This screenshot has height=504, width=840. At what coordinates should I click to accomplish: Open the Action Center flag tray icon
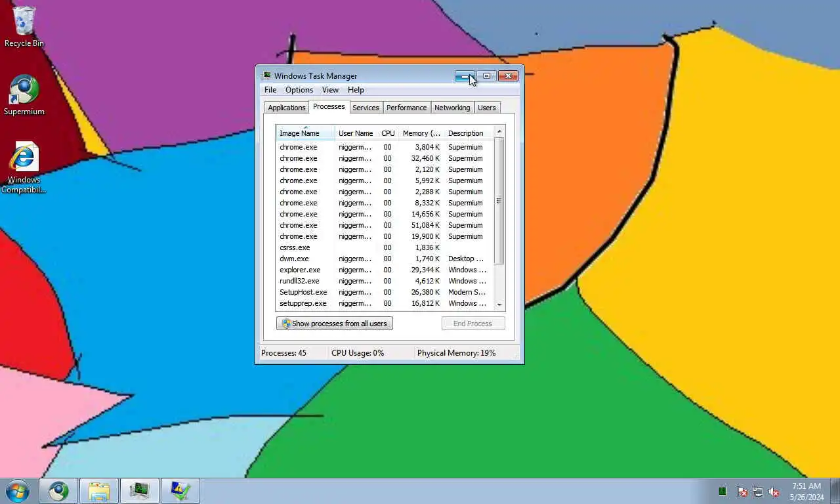tap(742, 491)
